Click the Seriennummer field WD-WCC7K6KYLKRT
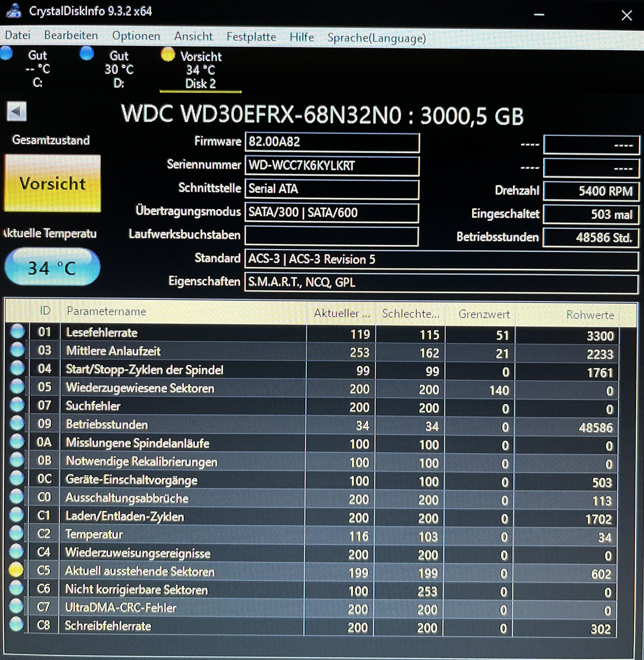Image resolution: width=644 pixels, height=660 pixels. pos(332,166)
